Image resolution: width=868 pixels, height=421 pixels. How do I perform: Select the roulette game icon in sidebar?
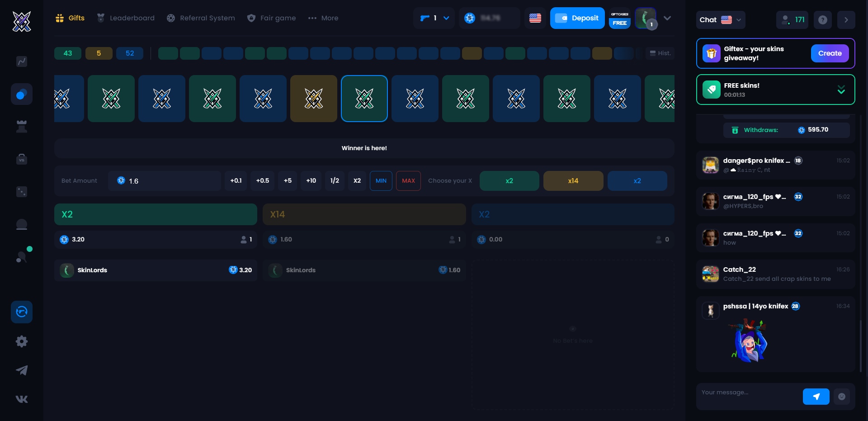pyautogui.click(x=22, y=95)
